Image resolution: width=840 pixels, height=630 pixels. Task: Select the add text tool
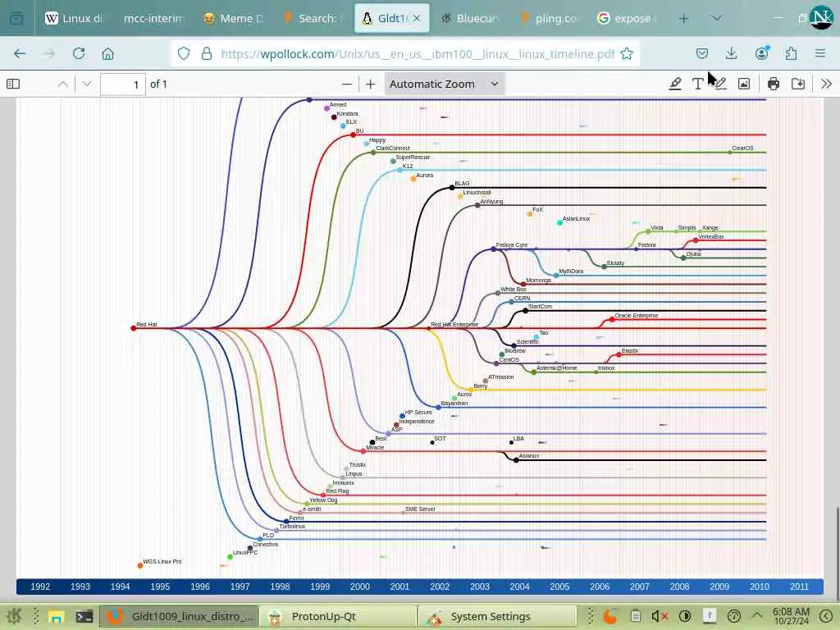pyautogui.click(x=697, y=84)
